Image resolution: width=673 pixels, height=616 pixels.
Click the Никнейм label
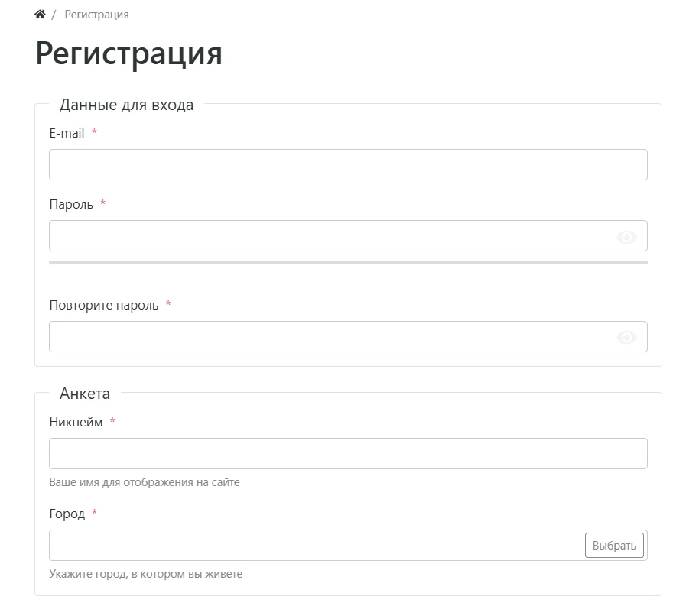pyautogui.click(x=76, y=422)
